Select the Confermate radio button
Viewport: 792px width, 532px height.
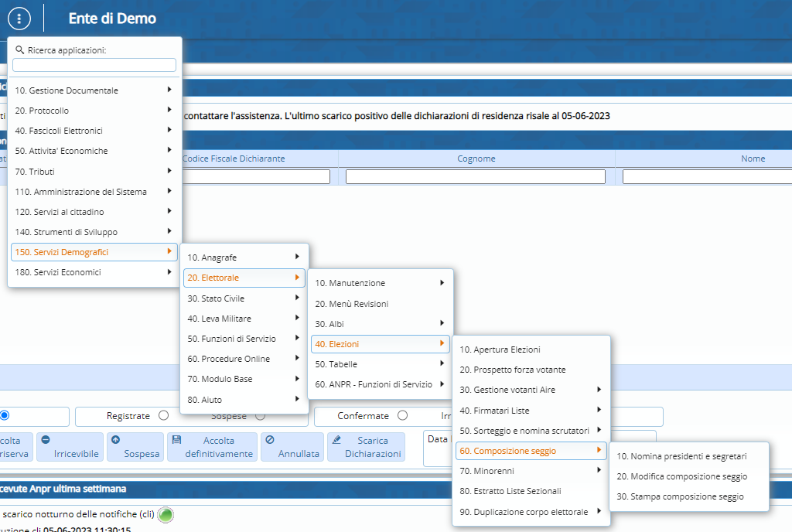[402, 416]
